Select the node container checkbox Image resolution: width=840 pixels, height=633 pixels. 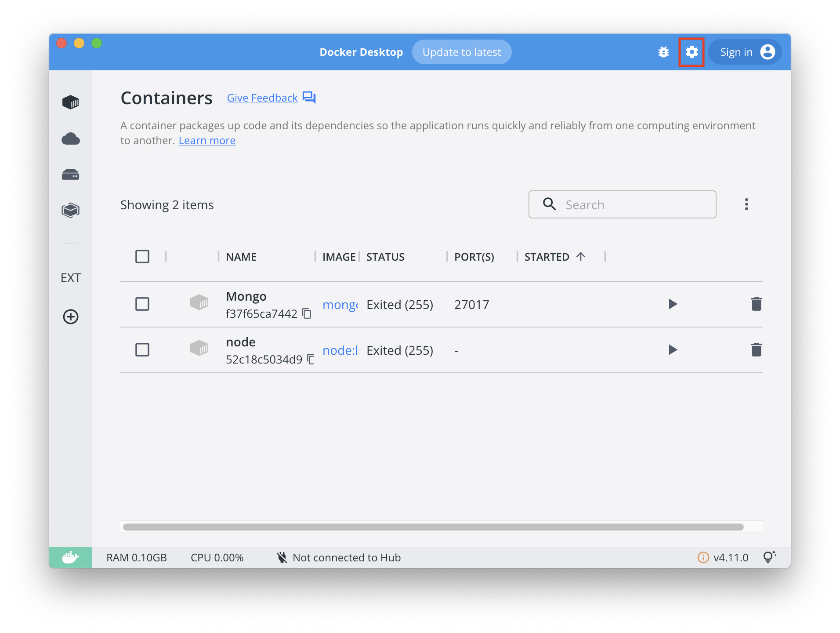point(142,349)
